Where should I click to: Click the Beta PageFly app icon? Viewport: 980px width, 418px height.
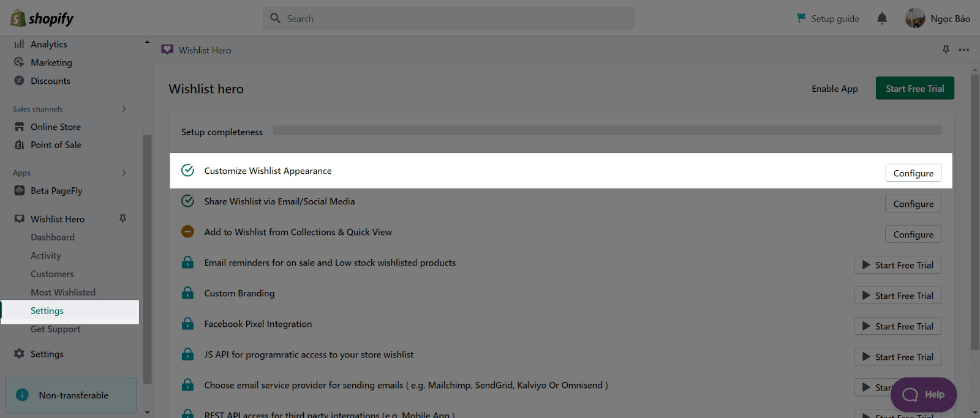click(19, 190)
